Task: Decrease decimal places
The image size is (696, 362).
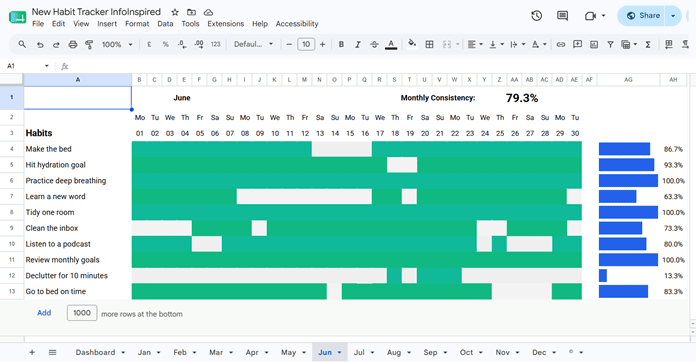Action: 182,44
